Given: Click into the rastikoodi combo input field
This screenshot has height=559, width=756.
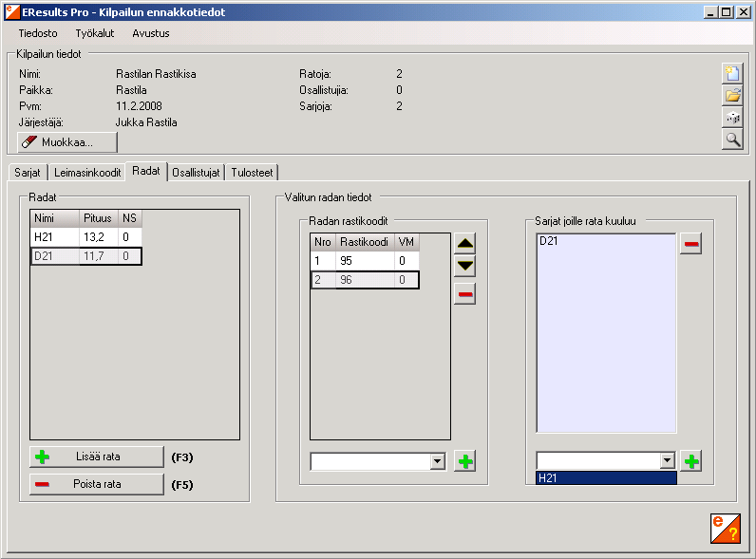Looking at the screenshot, I should click(x=370, y=461).
